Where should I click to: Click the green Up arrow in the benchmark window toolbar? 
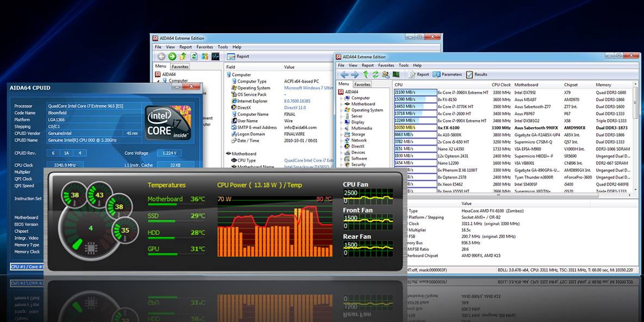pos(366,75)
